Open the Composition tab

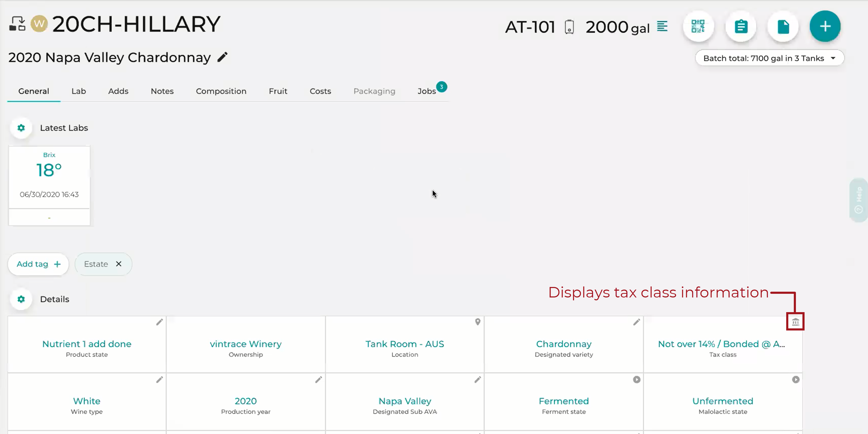click(x=221, y=91)
